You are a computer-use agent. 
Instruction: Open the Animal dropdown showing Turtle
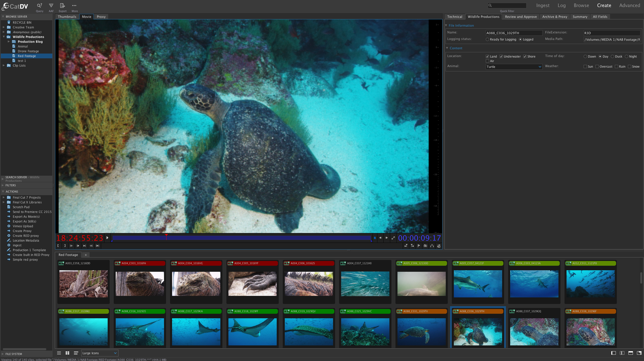[514, 67]
